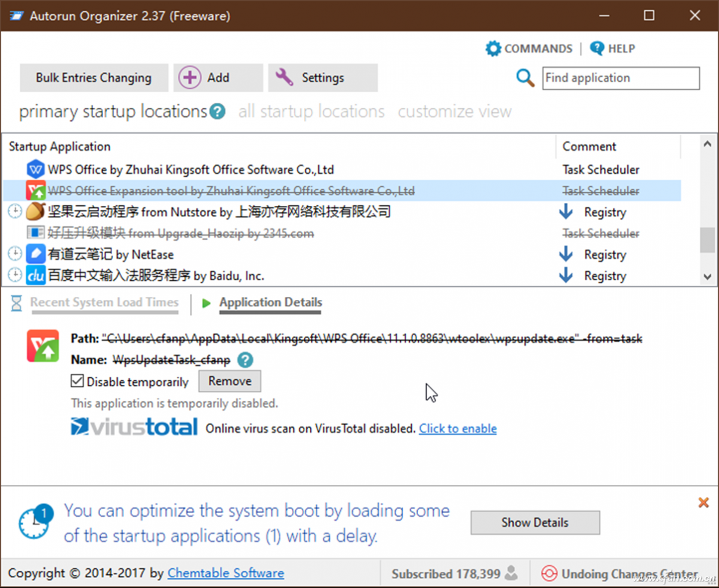Screen dimensions: 719x588
Task: Click the WpsUpdateTask_cfanp name text
Action: click(x=171, y=360)
